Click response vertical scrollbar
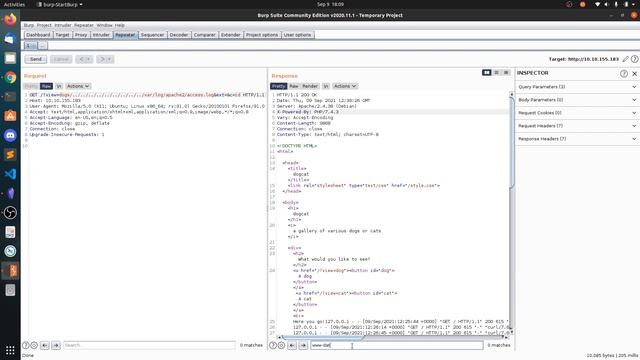The width and height of the screenshot is (640, 360). [x=511, y=143]
